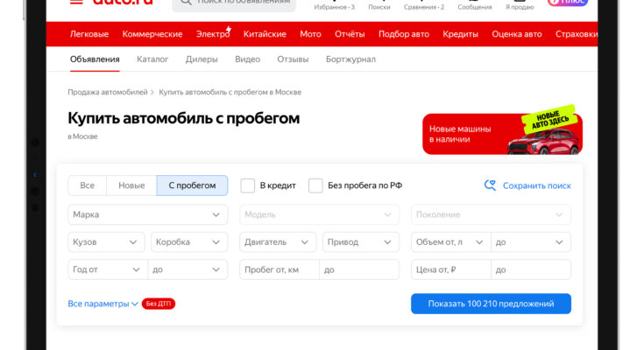Open the Сравнения comparisons link
Image resolution: width=644 pixels, height=350 pixels.
pos(424,6)
